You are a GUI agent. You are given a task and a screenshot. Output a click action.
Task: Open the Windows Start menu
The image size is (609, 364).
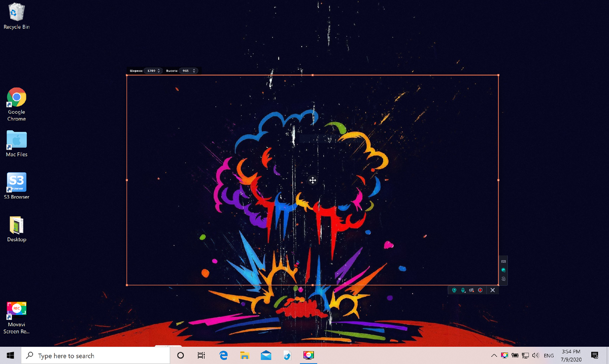tap(10, 355)
